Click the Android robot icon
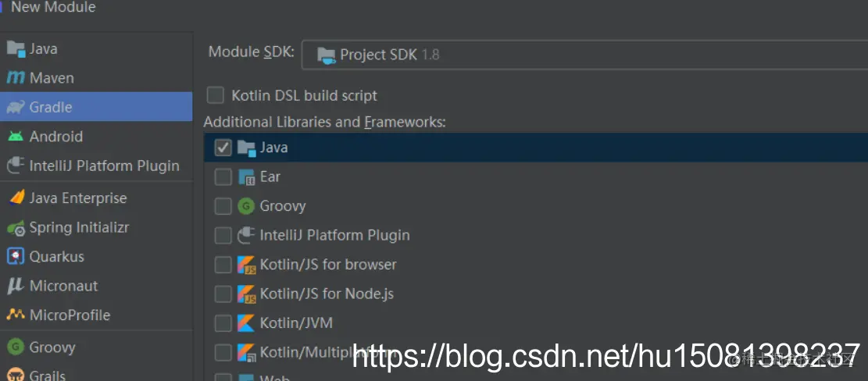 pyautogui.click(x=16, y=136)
